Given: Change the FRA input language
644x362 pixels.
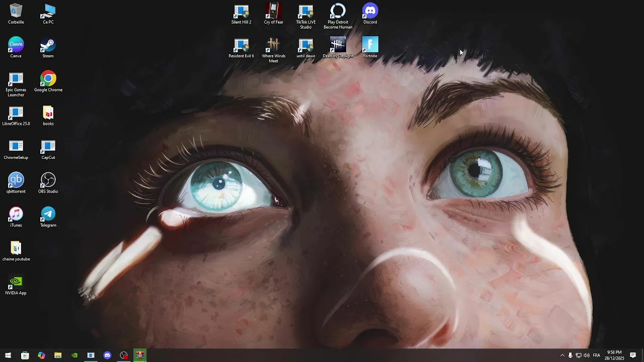Looking at the screenshot, I should click(x=596, y=355).
